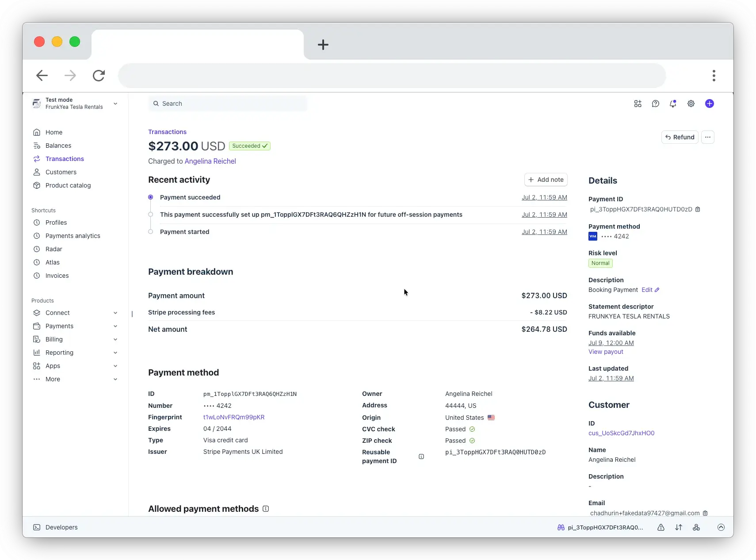Image resolution: width=756 pixels, height=560 pixels.
Task: Open Product catalog
Action: tap(68, 185)
